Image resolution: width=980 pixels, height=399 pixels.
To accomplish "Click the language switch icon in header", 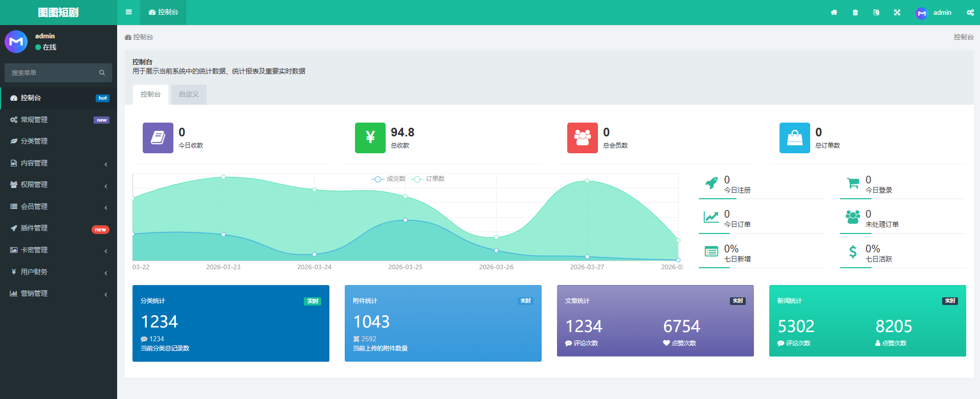I will coord(876,12).
